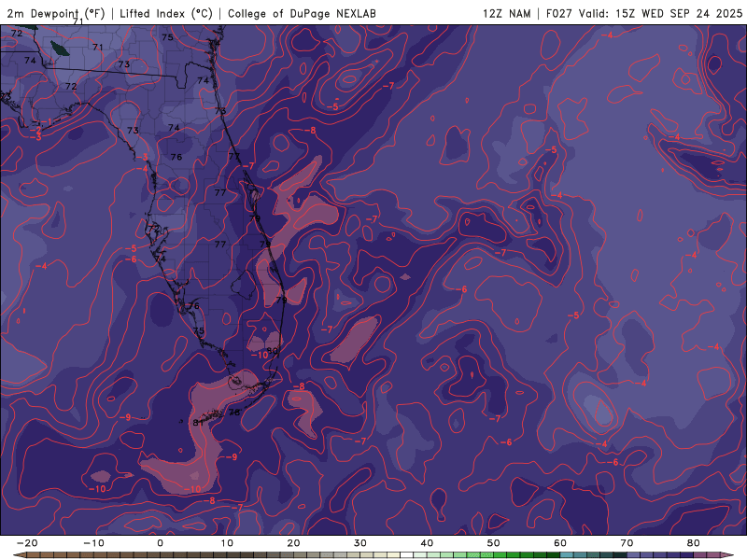Image resolution: width=747 pixels, height=560 pixels.
Task: Click the "Lifted Index (°C)" header label
Action: pyautogui.click(x=166, y=13)
